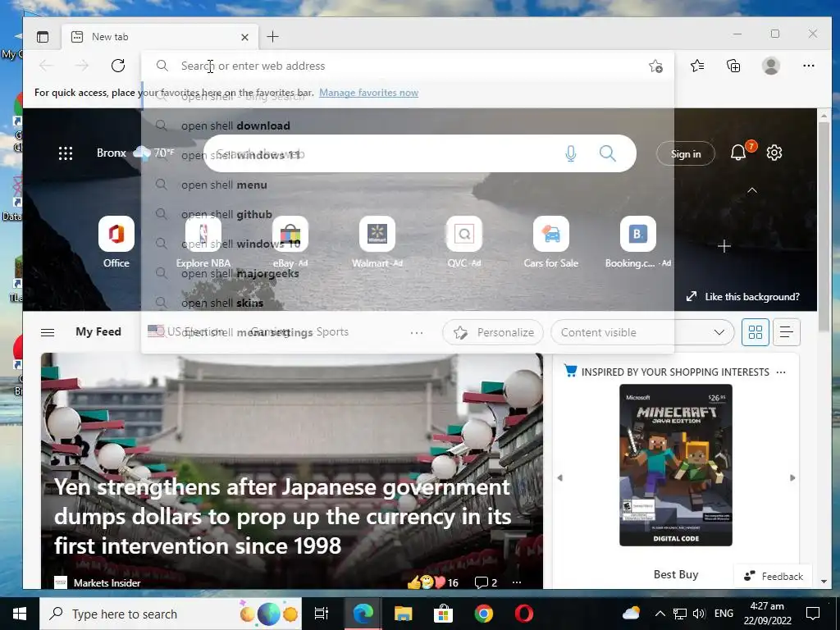Select 'open shell download' suggestion
This screenshot has height=630, width=840.
pos(407,126)
